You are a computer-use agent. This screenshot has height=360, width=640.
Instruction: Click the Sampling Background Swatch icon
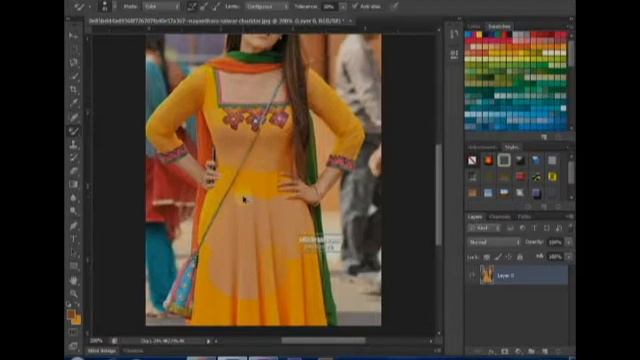216,6
